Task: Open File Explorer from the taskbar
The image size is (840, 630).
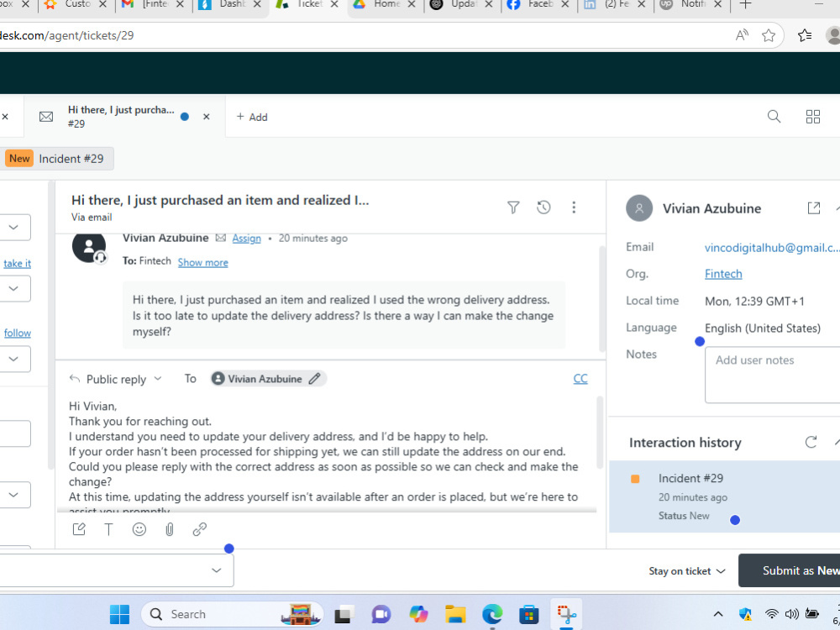Action: coord(455,614)
